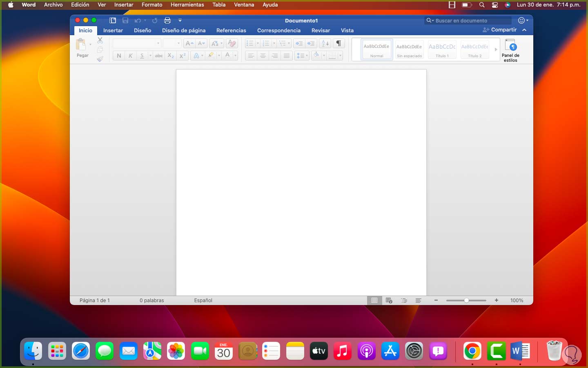
Task: Toggle bold formatting with N button
Action: tap(119, 56)
